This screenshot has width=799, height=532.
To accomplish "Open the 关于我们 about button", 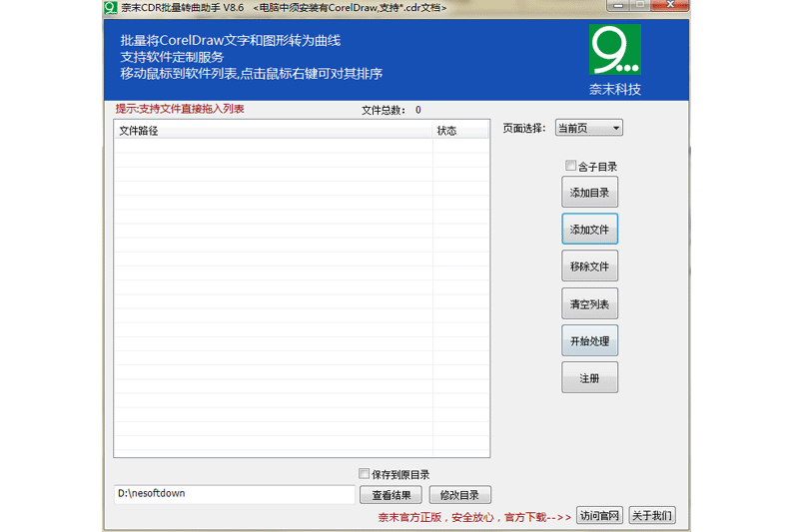I will click(653, 516).
